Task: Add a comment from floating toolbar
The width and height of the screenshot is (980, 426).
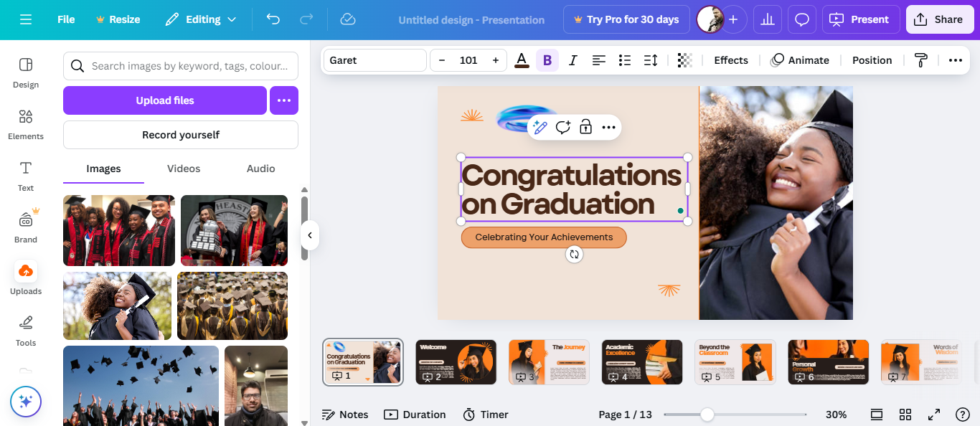Action: point(562,128)
